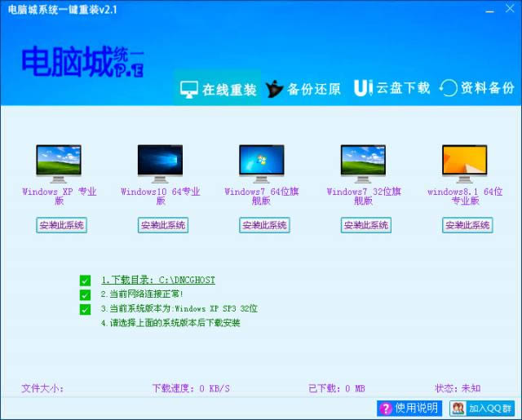Click the 当前系统版本为 Windows XP SP3 text

coord(179,308)
